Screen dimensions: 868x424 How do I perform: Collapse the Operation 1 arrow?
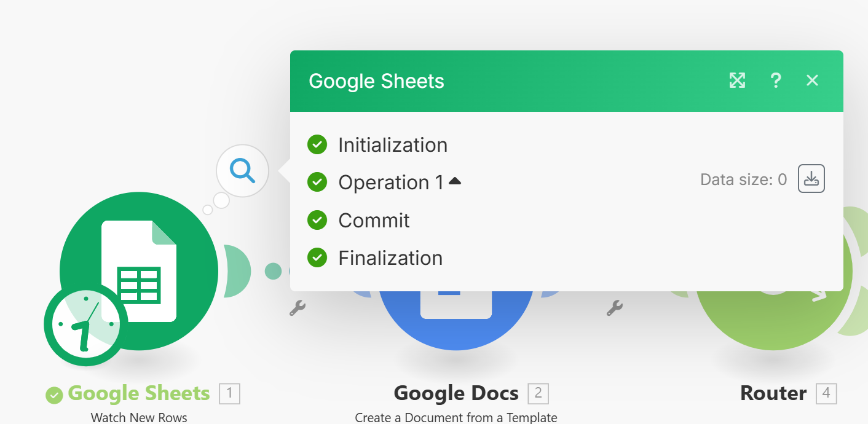(x=455, y=181)
